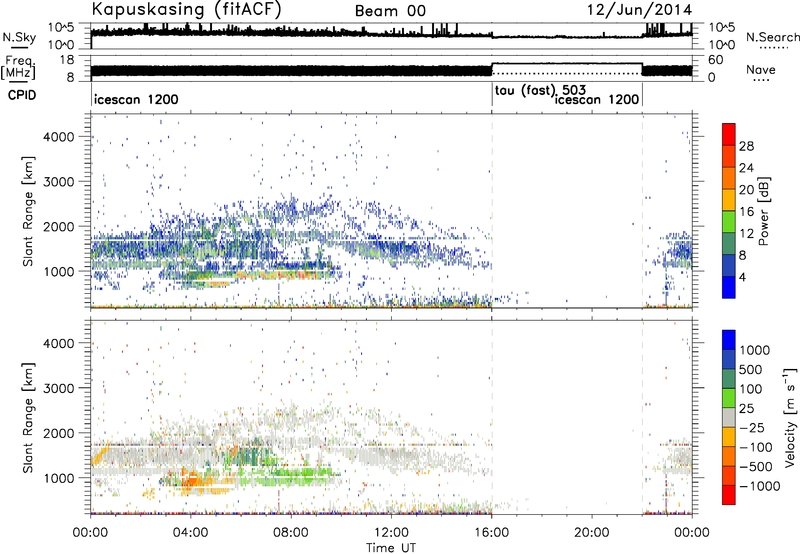The image size is (800, 554).
Task: Click the '3000' range tick in velocity panel
Action: 58,388
